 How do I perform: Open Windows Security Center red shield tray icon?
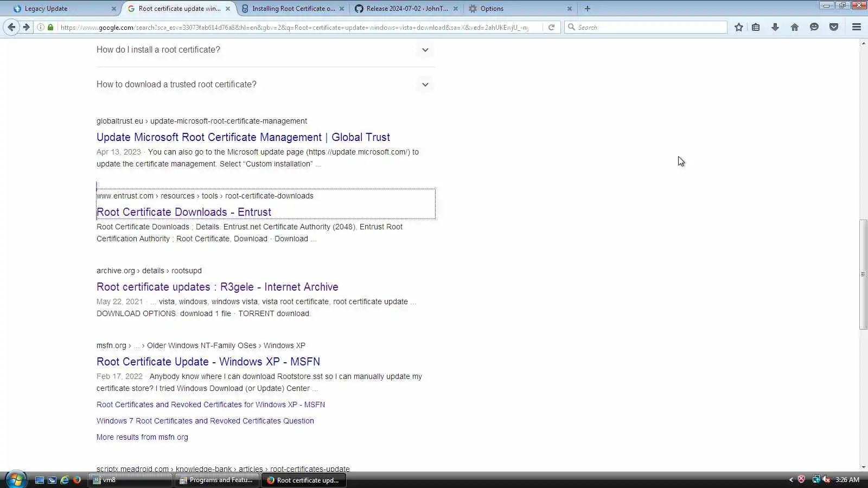pyautogui.click(x=801, y=479)
